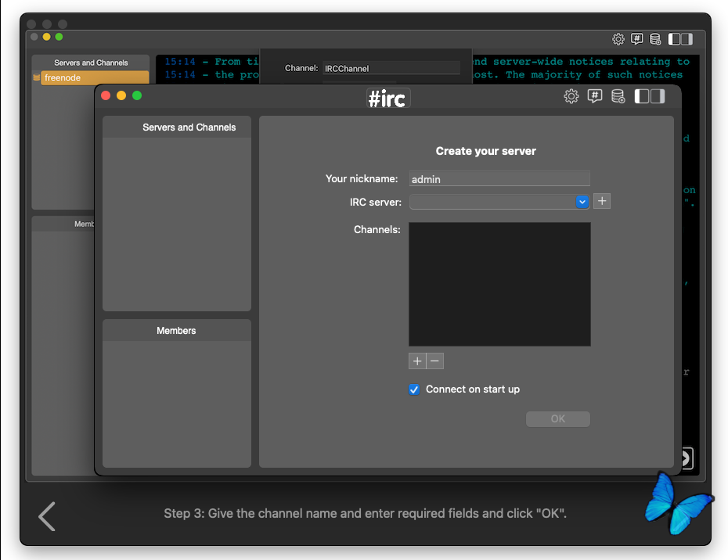
Task: Add a new IRC server with plus button
Action: (601, 201)
